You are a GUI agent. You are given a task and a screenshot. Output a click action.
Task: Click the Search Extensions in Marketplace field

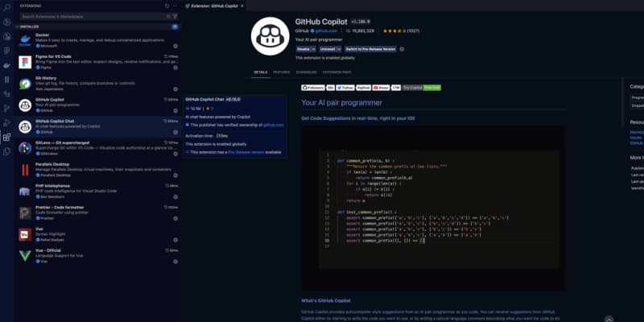[89, 15]
